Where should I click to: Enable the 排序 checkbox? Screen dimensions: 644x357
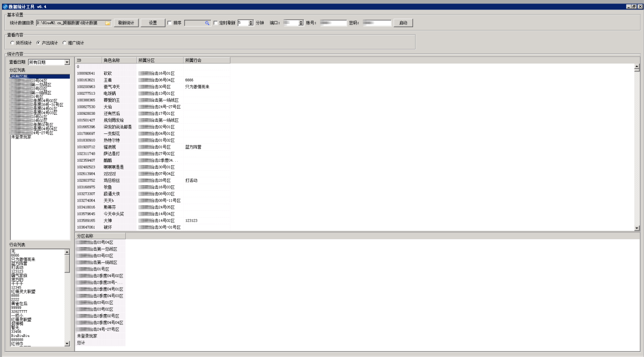(170, 23)
